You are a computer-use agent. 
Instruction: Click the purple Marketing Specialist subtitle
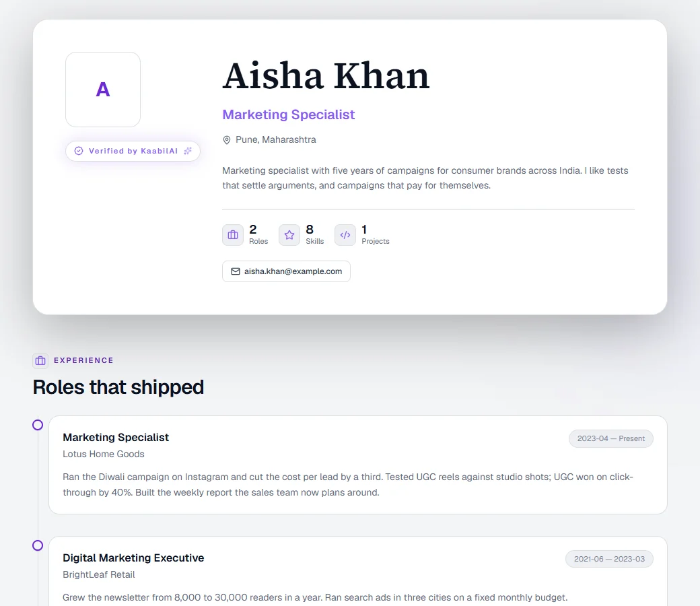tap(288, 114)
